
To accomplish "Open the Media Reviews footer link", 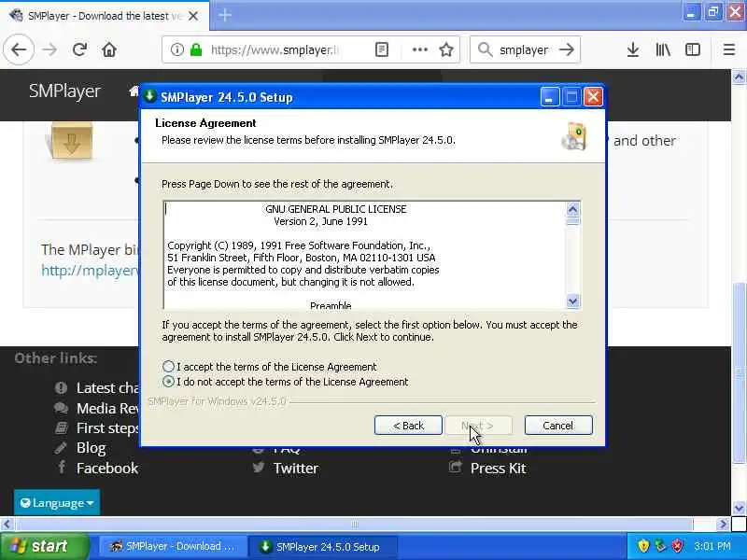I will [107, 408].
